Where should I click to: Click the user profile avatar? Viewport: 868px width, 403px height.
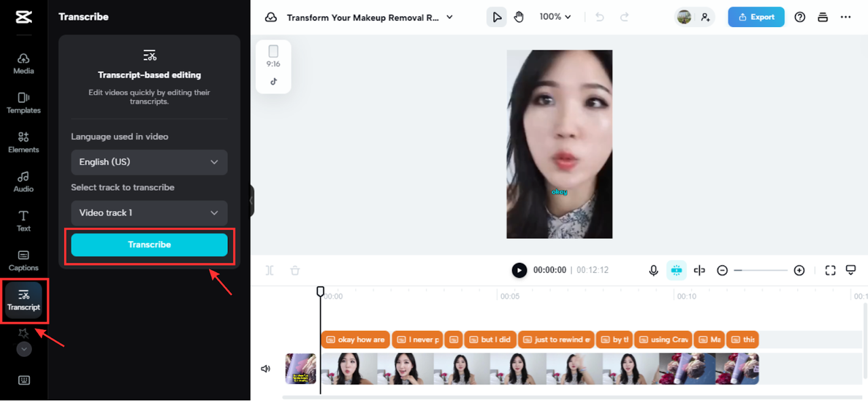pyautogui.click(x=684, y=17)
